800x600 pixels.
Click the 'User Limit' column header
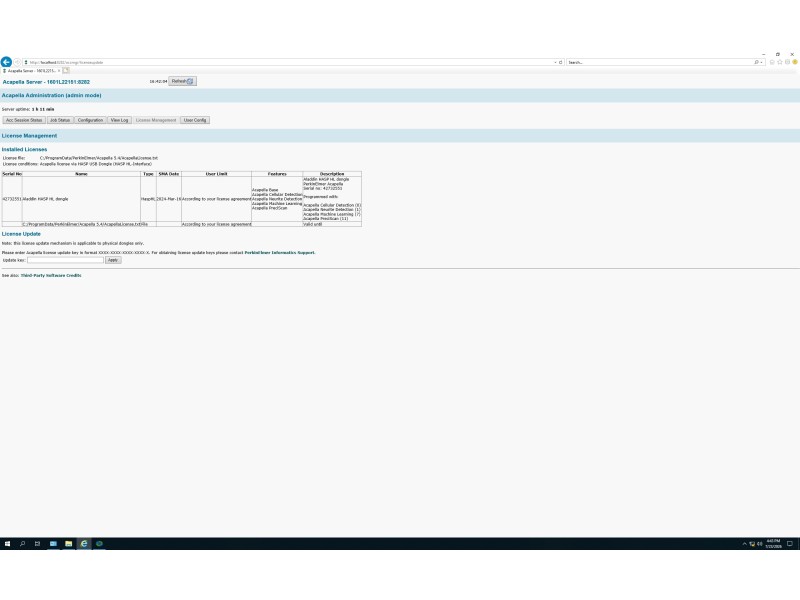(x=216, y=174)
